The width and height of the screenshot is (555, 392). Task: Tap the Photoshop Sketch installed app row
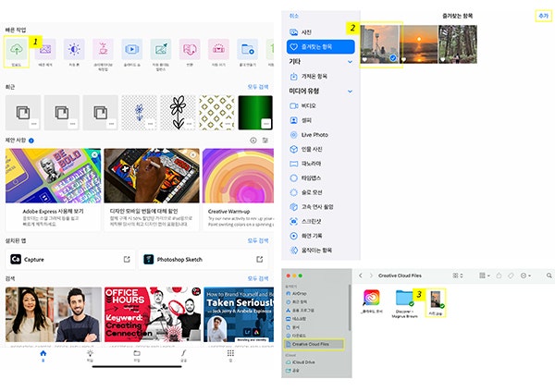(x=203, y=259)
